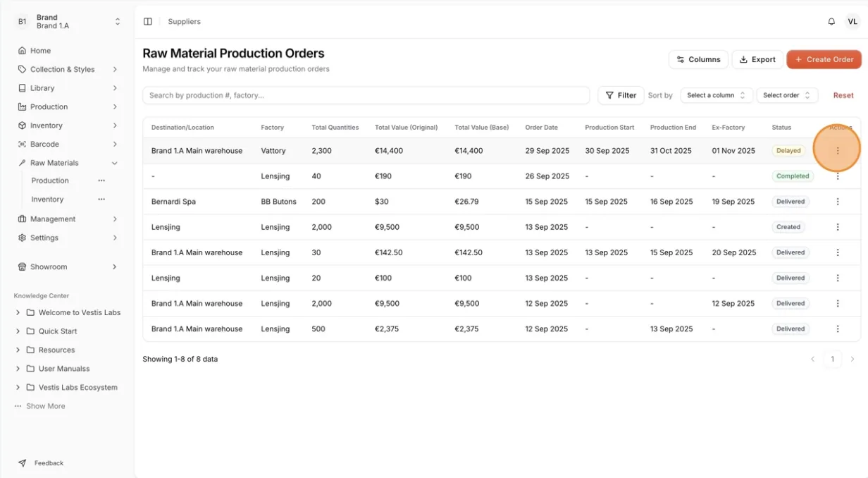868x478 pixels.
Task: Select Inventory under Raw Materials
Action: tap(47, 200)
